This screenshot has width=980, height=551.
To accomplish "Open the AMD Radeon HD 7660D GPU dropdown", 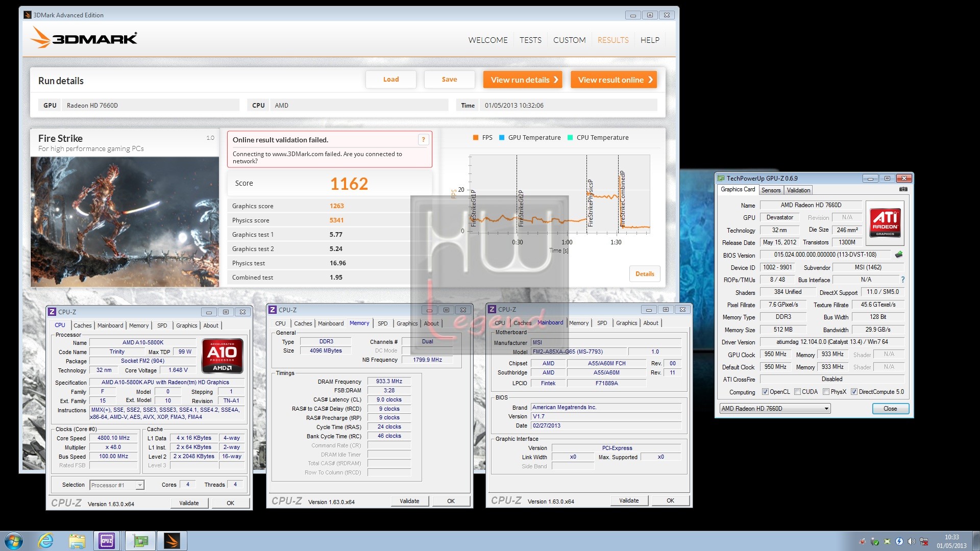I will tap(775, 409).
